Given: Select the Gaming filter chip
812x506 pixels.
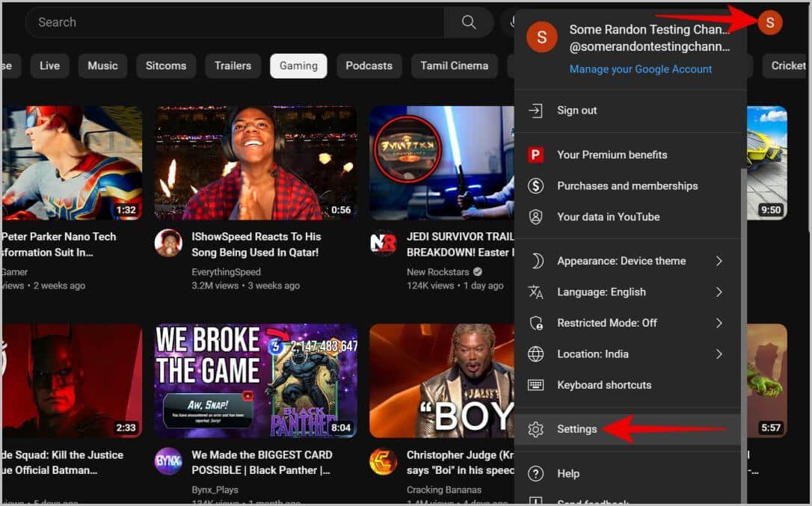Looking at the screenshot, I should point(298,66).
